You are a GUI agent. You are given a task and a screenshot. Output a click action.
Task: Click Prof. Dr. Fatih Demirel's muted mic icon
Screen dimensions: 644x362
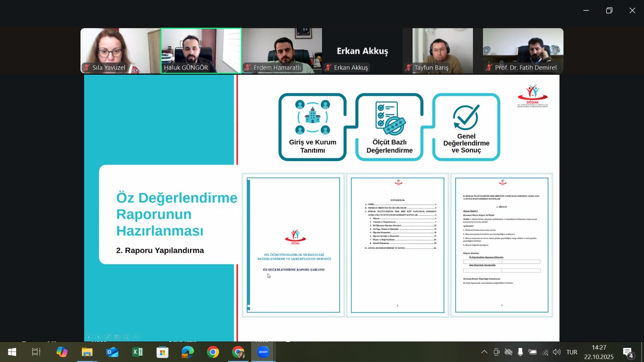[489, 68]
